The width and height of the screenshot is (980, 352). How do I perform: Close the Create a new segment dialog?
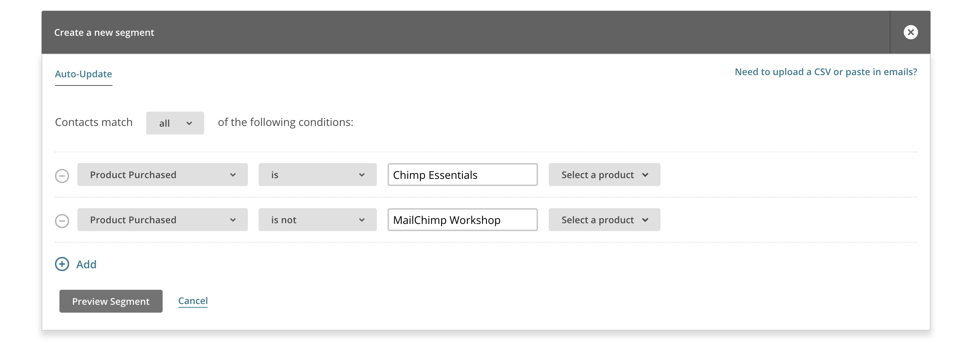[911, 32]
